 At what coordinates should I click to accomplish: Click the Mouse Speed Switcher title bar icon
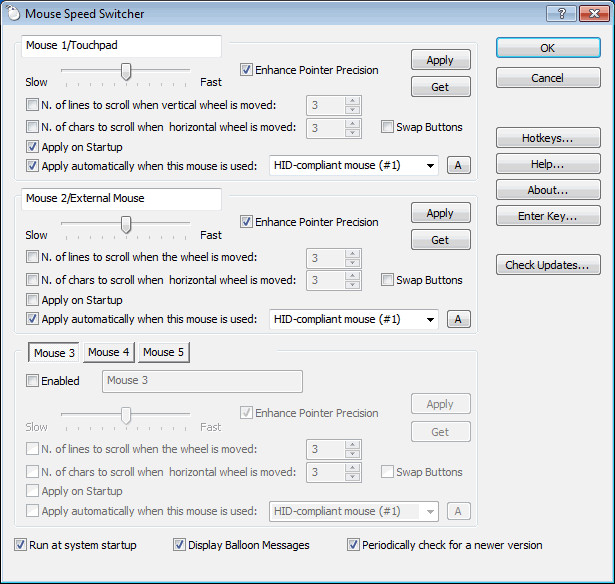point(13,13)
